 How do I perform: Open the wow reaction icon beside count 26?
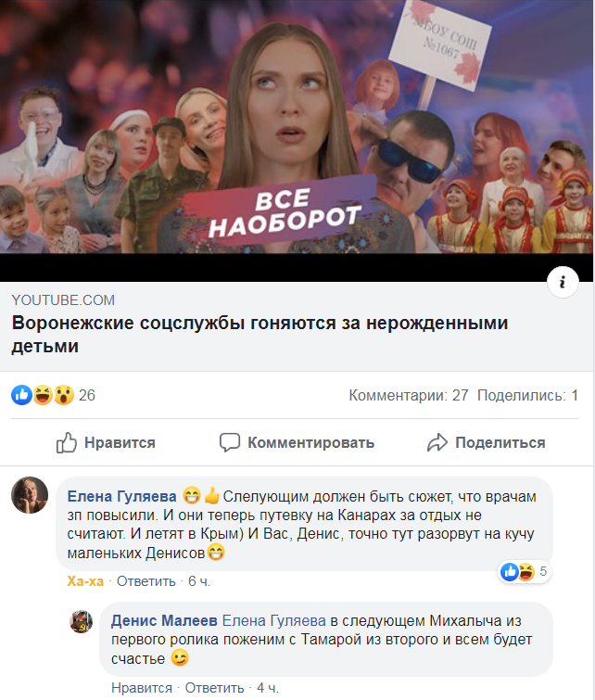[64, 395]
